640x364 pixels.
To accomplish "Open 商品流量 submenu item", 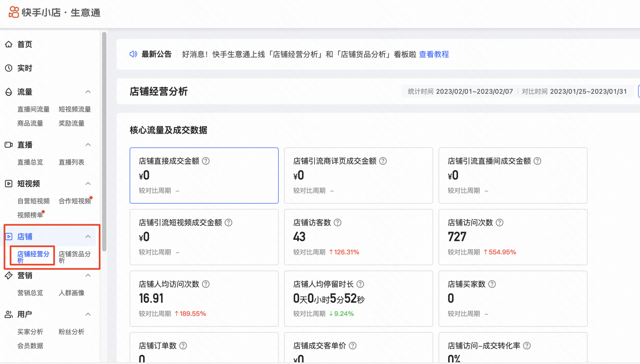I will [x=30, y=123].
